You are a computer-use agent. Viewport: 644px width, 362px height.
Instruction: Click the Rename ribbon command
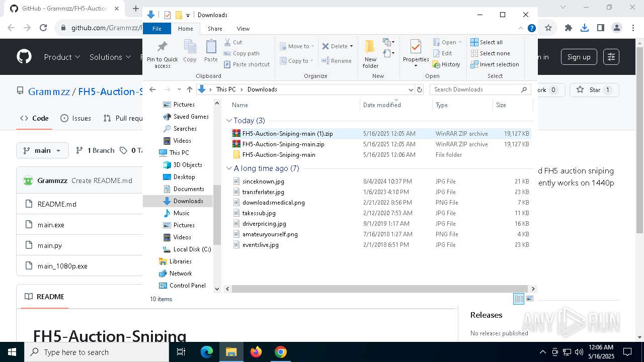coord(337,61)
